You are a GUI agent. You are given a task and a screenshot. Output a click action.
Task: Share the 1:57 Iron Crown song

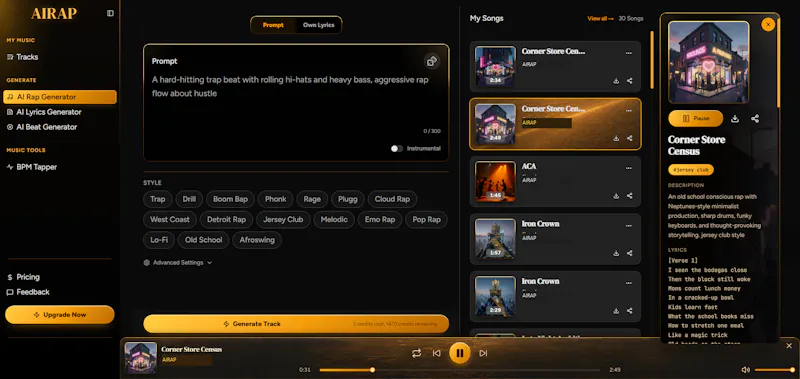tap(630, 254)
